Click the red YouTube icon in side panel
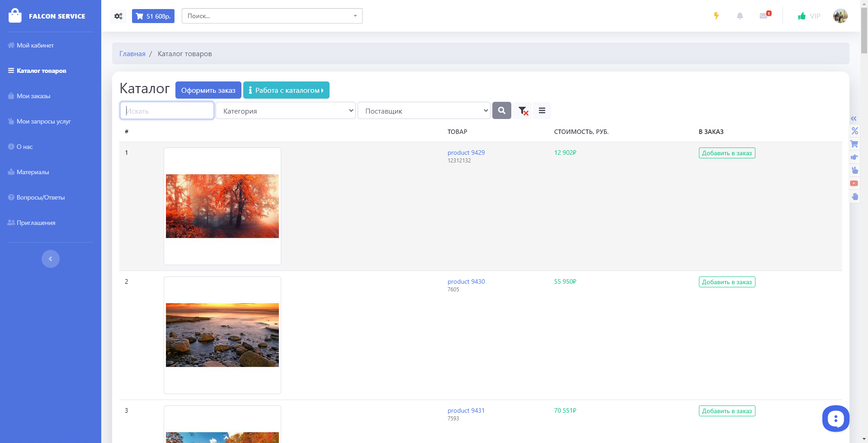This screenshot has width=868, height=443. pyautogui.click(x=854, y=183)
